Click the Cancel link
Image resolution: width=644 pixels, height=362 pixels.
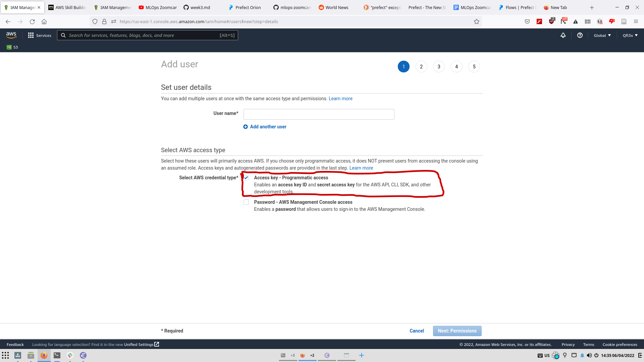(417, 331)
